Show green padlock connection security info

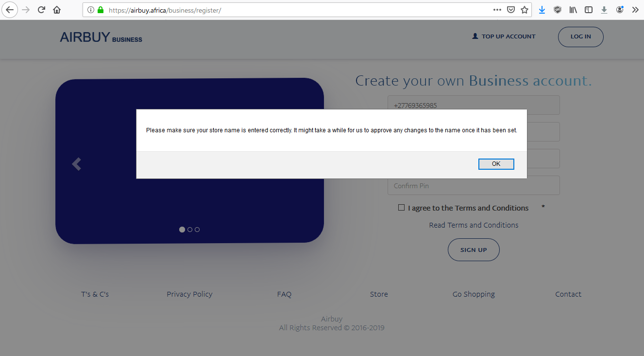tap(101, 10)
